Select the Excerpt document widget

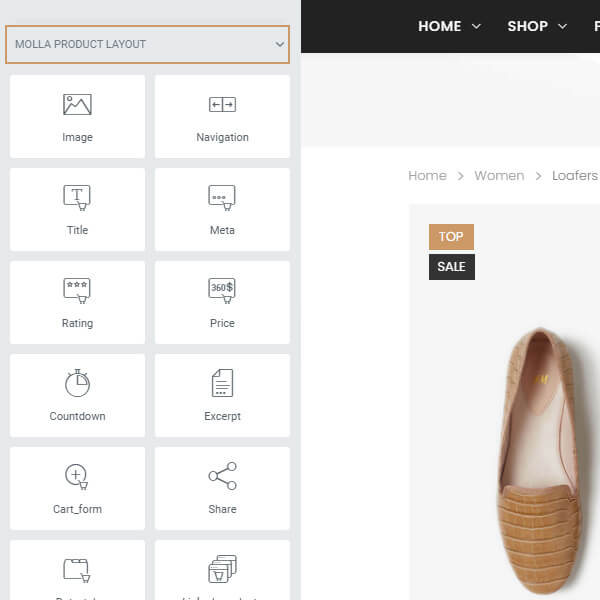coord(222,384)
